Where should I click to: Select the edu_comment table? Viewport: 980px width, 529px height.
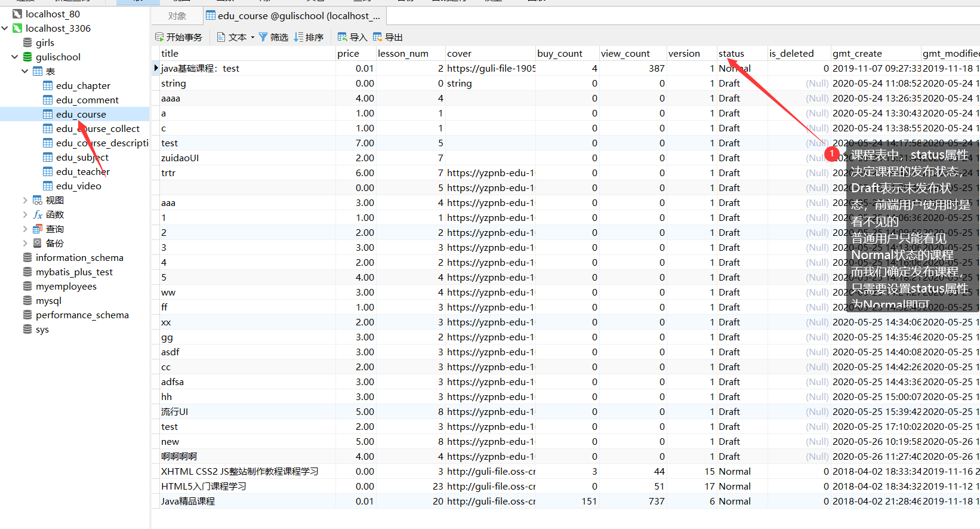coord(87,100)
